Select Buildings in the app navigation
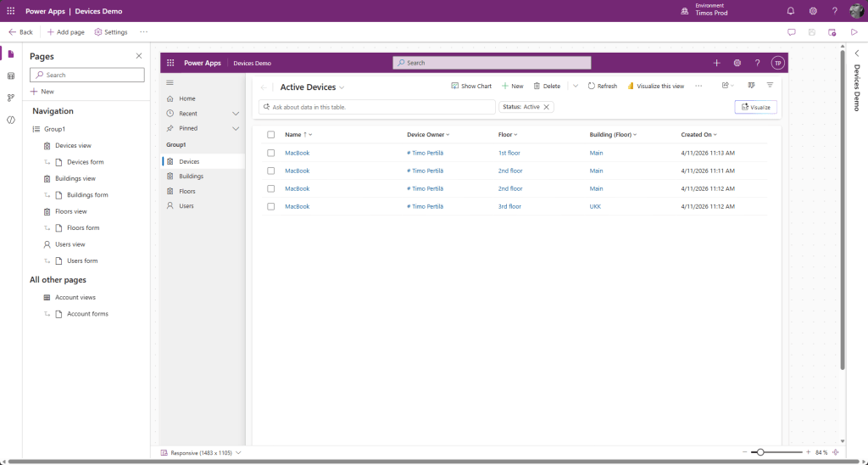The width and height of the screenshot is (868, 465). (191, 176)
